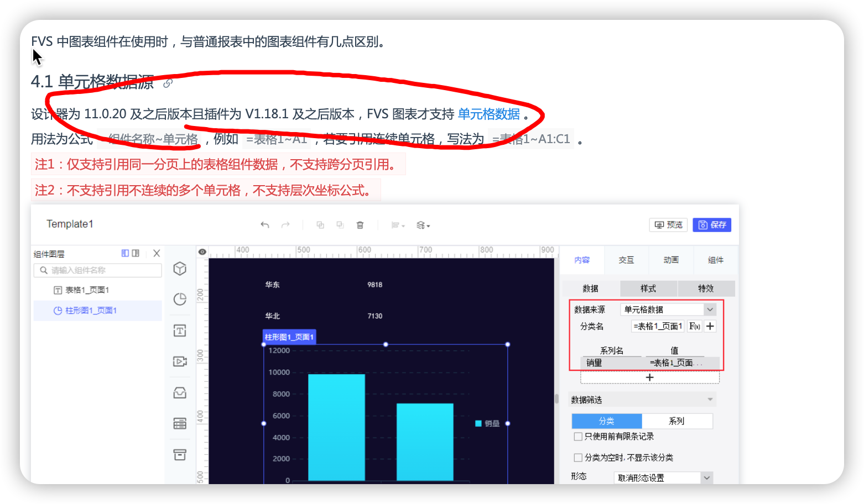Click the taller cyan bar in the chart
The width and height of the screenshot is (864, 504).
(x=336, y=427)
